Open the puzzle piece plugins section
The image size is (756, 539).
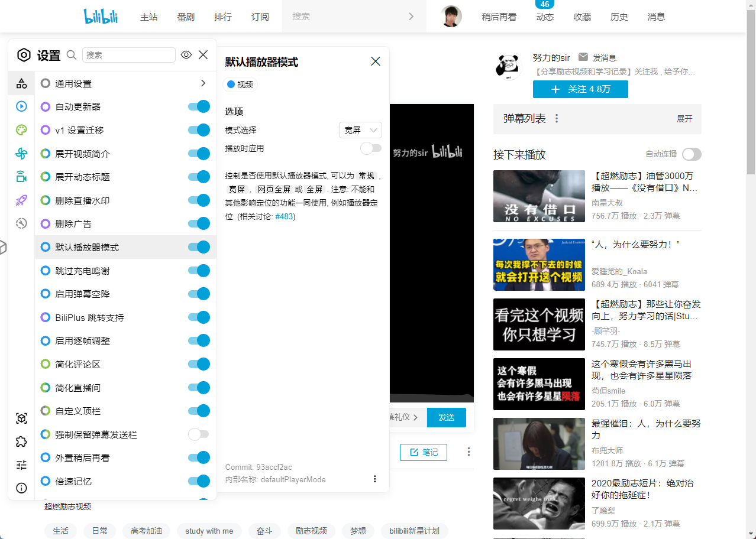pyautogui.click(x=21, y=441)
